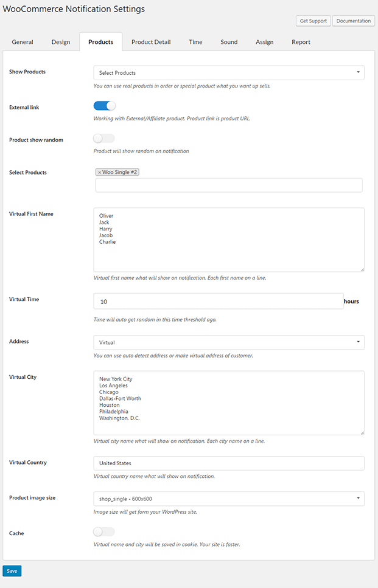Disable the External link toggle

[103, 105]
